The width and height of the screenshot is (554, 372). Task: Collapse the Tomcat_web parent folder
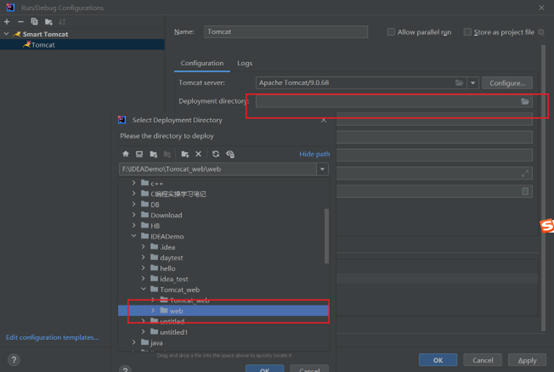point(143,289)
